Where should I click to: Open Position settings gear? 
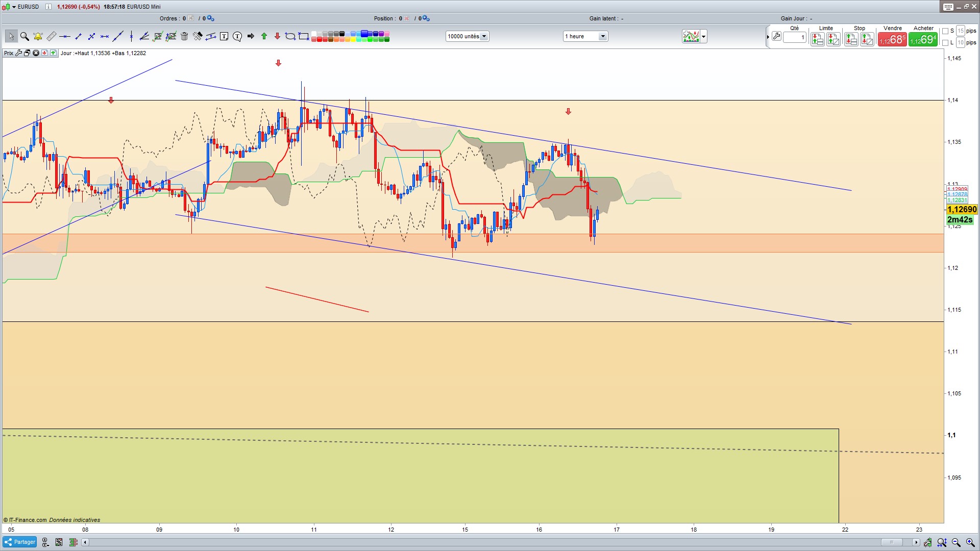coord(426,18)
